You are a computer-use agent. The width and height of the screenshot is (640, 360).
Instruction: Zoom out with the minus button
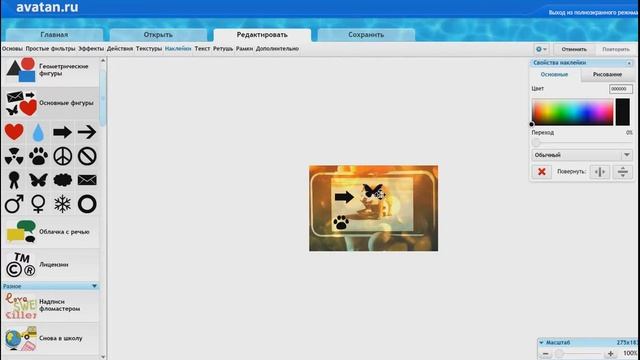[x=546, y=353]
